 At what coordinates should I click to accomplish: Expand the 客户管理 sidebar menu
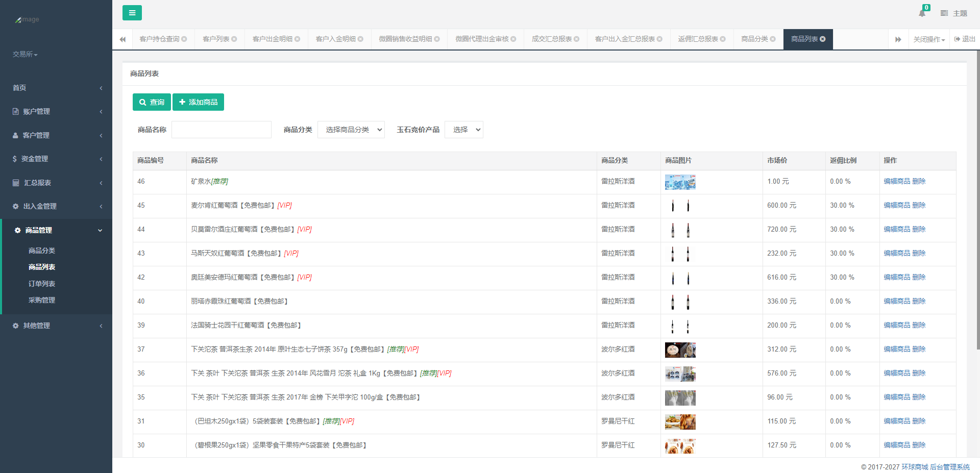56,135
